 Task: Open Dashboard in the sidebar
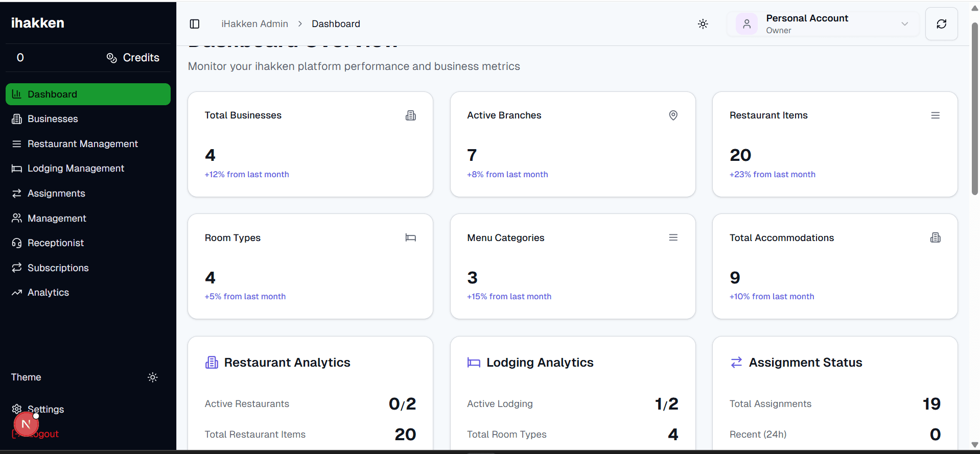[88, 94]
